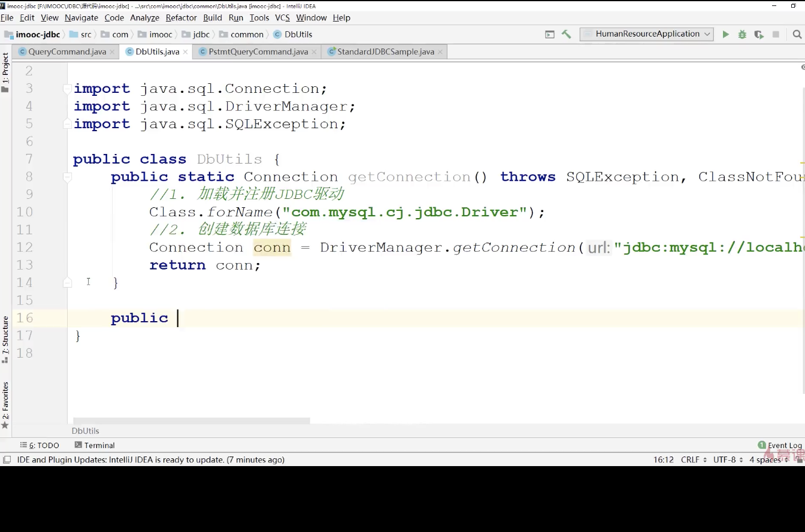The width and height of the screenshot is (805, 532).
Task: Close the StandardJDBCSample.java tab
Action: point(440,52)
